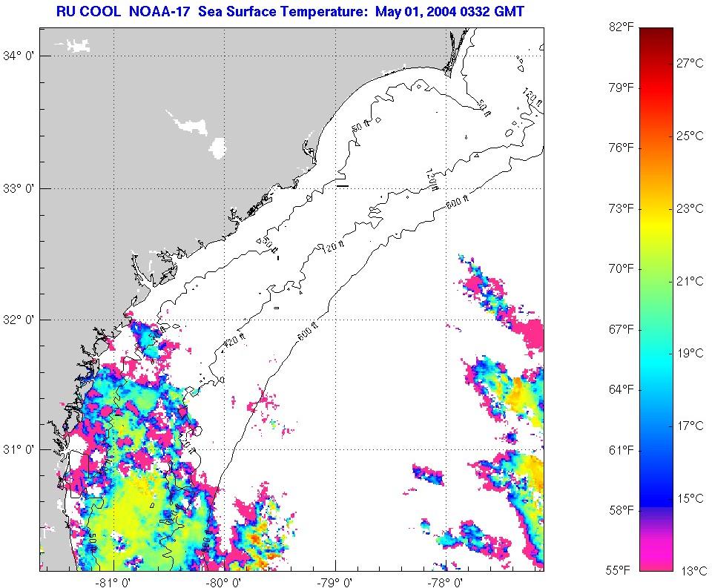Screen dimensions: 712x588
Task: Click the '32° 0'' latitude label
Action: (x=19, y=320)
